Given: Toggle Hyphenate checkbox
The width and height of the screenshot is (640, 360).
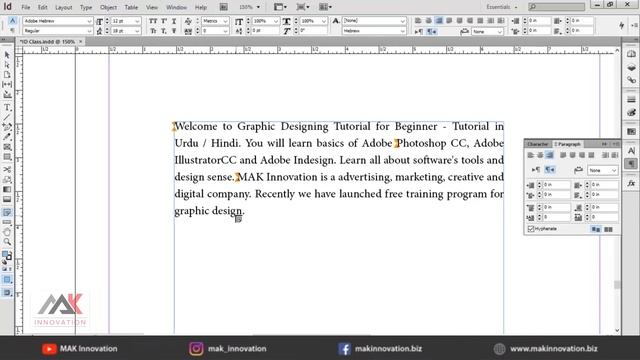Looking at the screenshot, I should [531, 229].
